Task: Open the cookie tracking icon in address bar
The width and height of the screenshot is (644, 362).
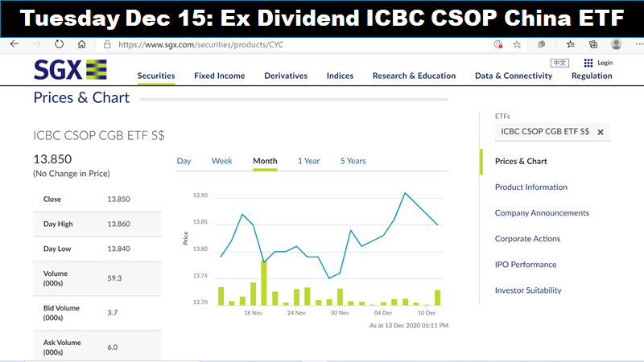Action: [x=498, y=44]
